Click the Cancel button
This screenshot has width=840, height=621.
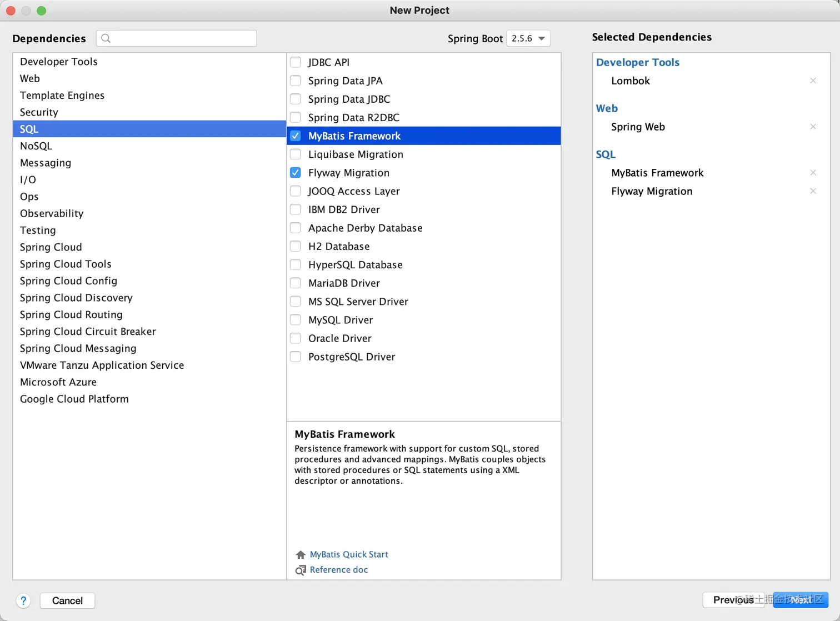click(x=67, y=600)
